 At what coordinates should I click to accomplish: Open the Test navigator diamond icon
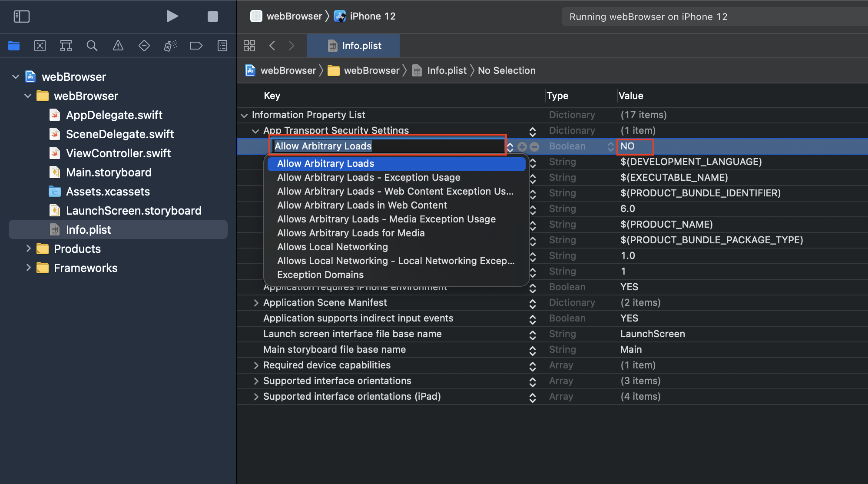144,46
